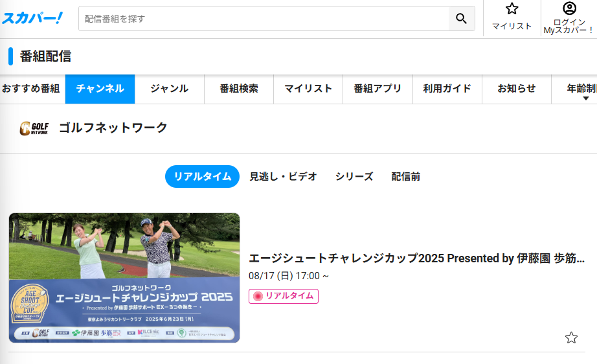Focus the 配信番組を探す search field

264,18
